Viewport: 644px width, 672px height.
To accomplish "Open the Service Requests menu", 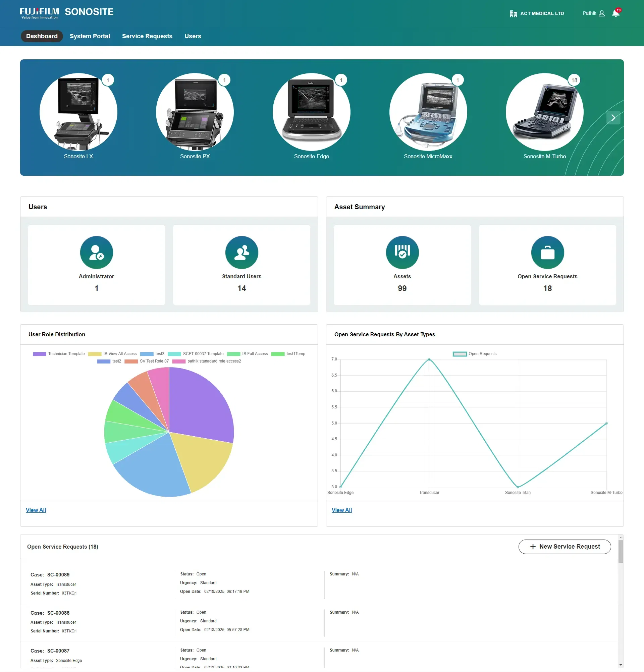I will (147, 36).
